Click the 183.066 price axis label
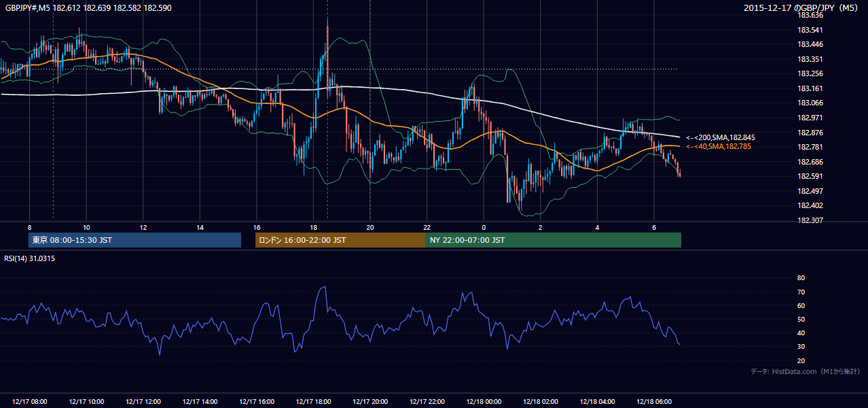Image resolution: width=868 pixels, height=408 pixels. pyautogui.click(x=810, y=103)
